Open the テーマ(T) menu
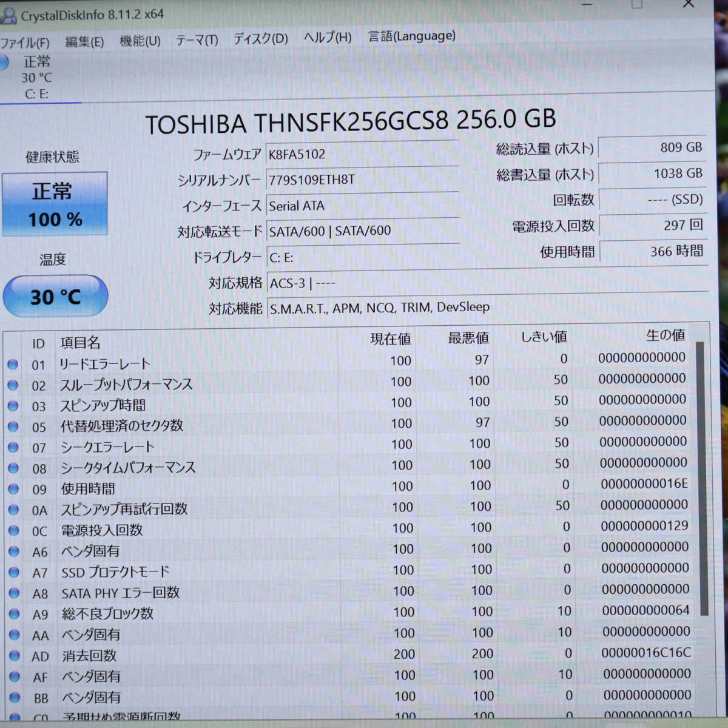728x728 pixels. (197, 40)
